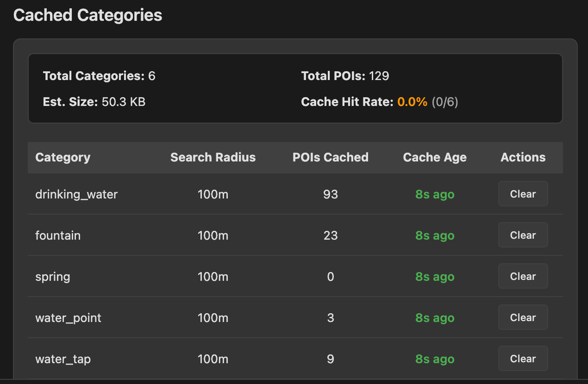This screenshot has width=588, height=384.
Task: Click the Total POIs value 129
Action: tap(379, 76)
